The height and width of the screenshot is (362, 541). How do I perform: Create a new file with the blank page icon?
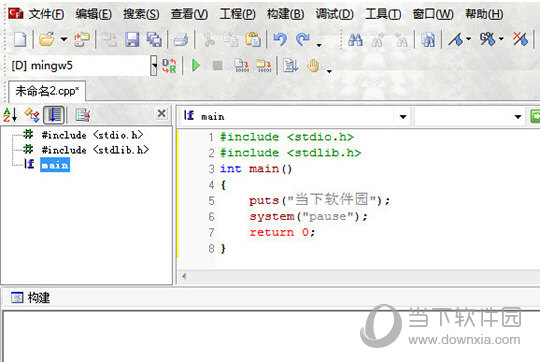(20, 39)
